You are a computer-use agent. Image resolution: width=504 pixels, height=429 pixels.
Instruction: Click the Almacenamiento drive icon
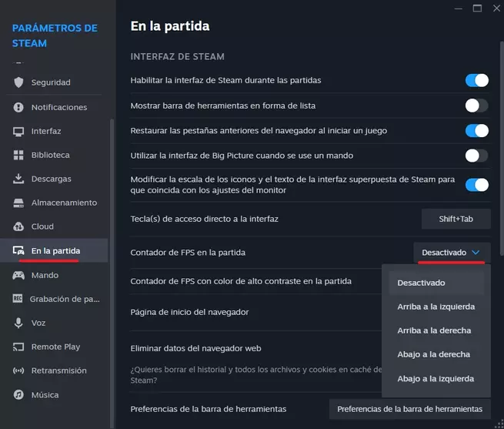[18, 203]
